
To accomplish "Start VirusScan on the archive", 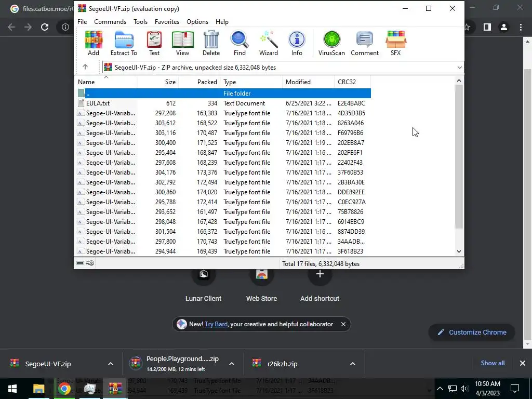I will pyautogui.click(x=331, y=43).
